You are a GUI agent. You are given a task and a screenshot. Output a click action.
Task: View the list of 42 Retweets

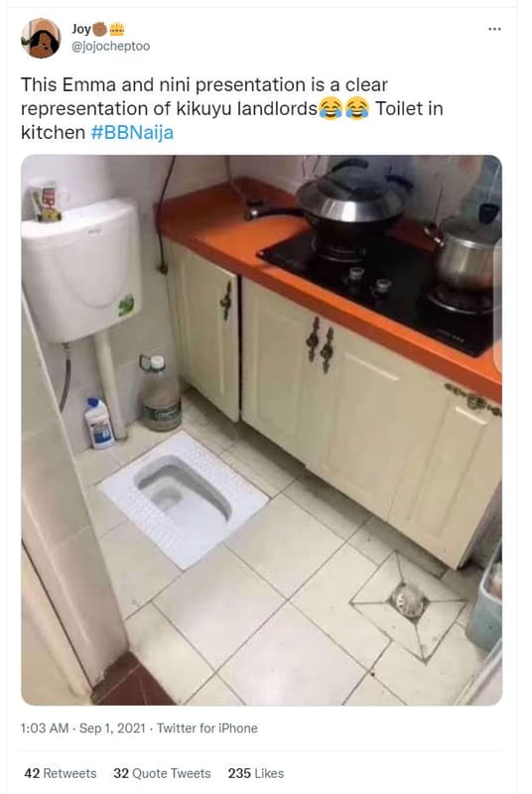point(61,773)
